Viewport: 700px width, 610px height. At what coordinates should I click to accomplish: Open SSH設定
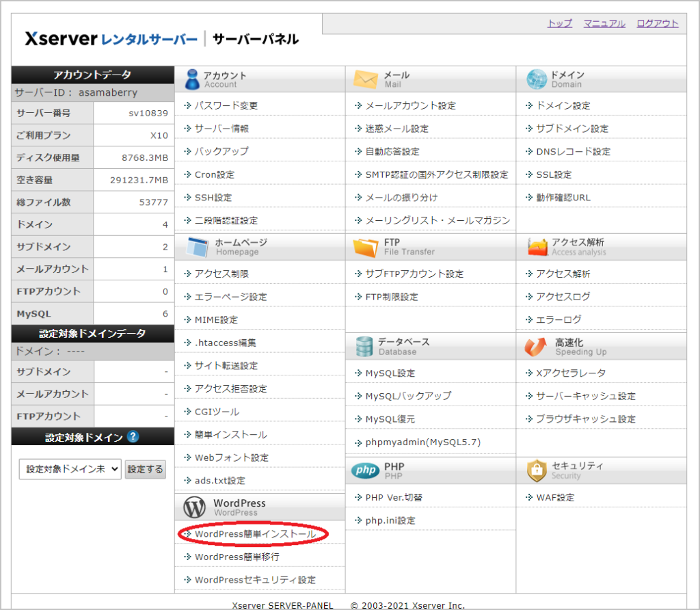click(x=213, y=198)
